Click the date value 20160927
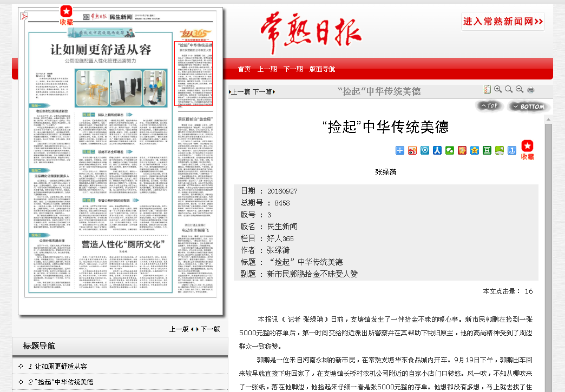Viewport: 565px width, 392px height. [x=282, y=191]
